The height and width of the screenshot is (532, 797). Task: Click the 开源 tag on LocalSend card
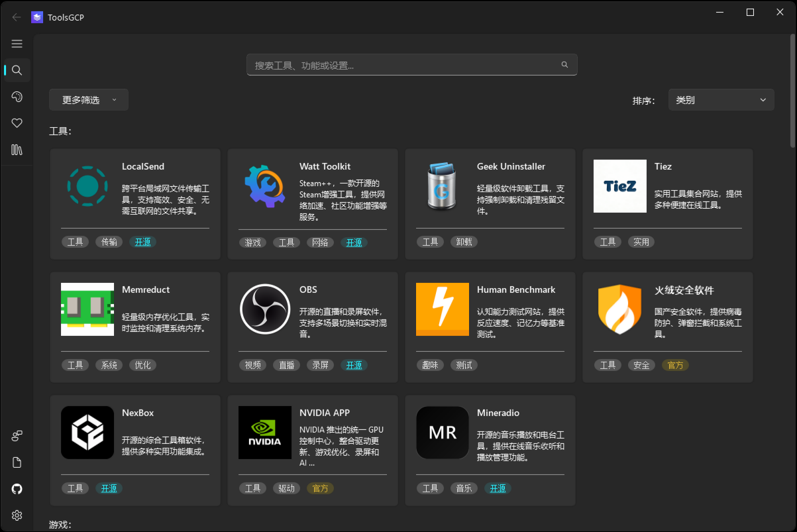click(x=143, y=242)
